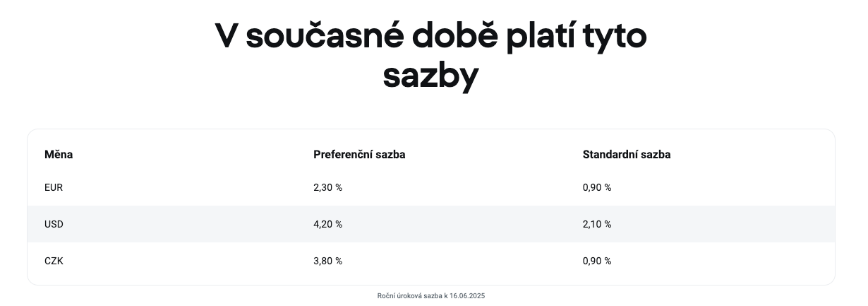Click the CZK standard rate 0,90 %

point(597,261)
